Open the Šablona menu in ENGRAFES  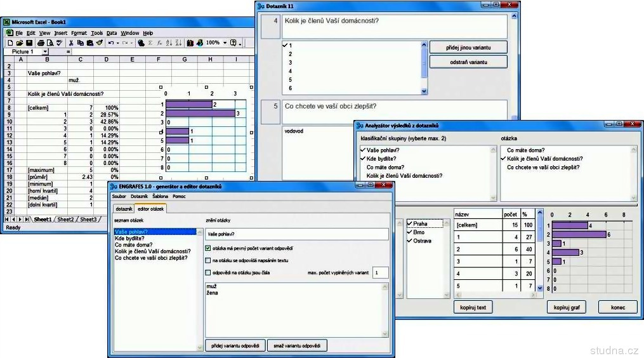pyautogui.click(x=160, y=197)
